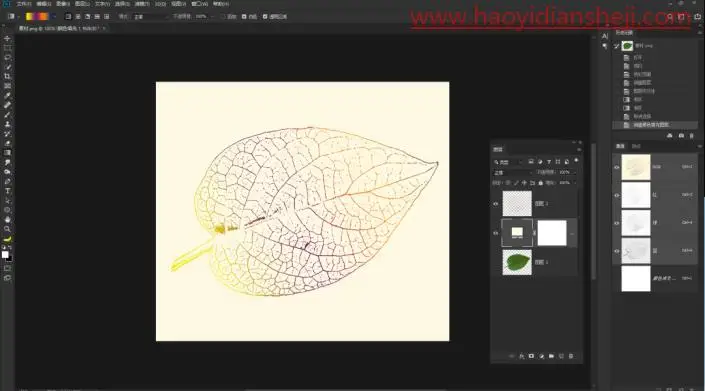This screenshot has height=391, width=705.
Task: Select the Lasso tool
Action: (x=7, y=58)
